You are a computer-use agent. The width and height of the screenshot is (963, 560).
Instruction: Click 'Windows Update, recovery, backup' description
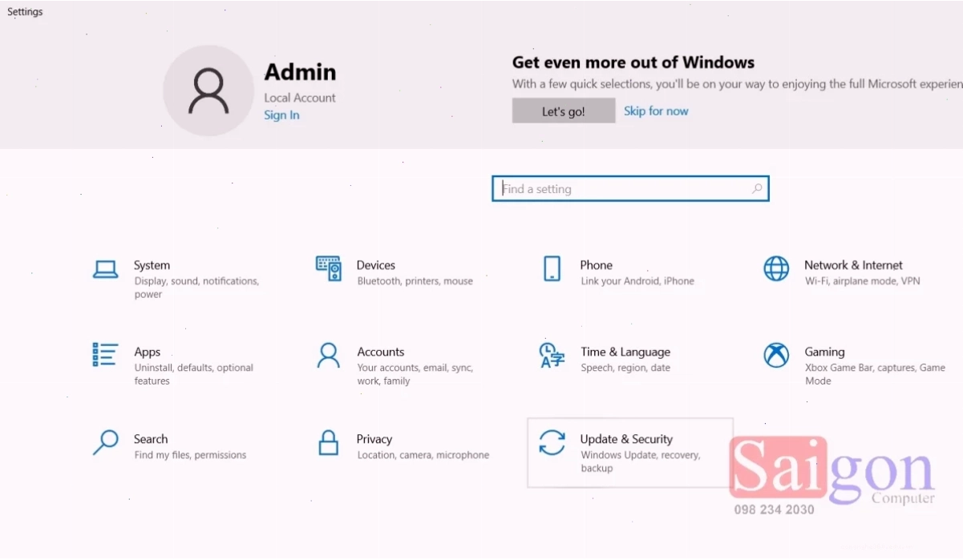641,461
